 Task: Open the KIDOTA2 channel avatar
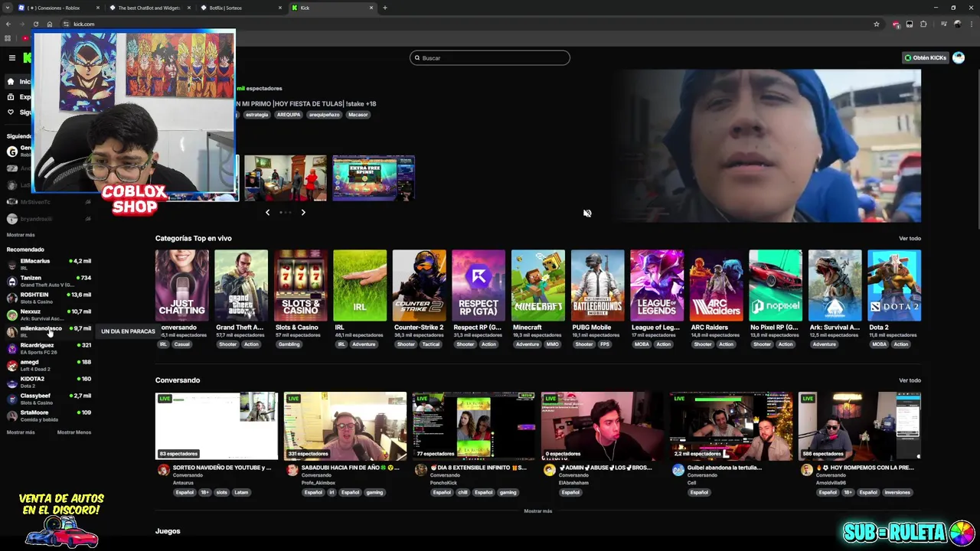click(x=11, y=382)
